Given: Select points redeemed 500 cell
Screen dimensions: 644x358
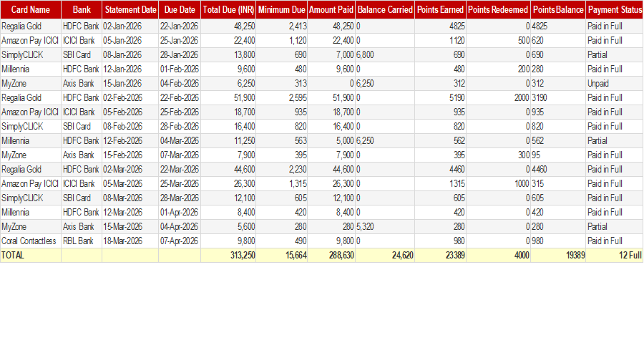Looking at the screenshot, I should pos(498,41).
